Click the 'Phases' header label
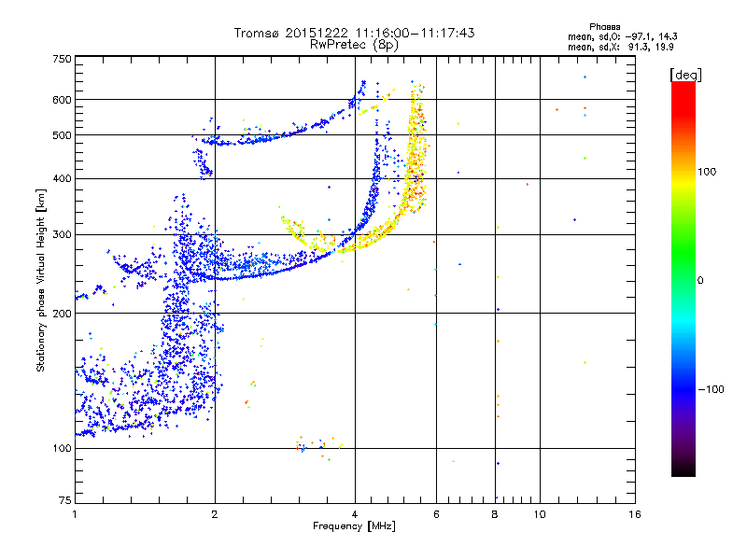Viewport: 747px width, 560px height. [604, 27]
